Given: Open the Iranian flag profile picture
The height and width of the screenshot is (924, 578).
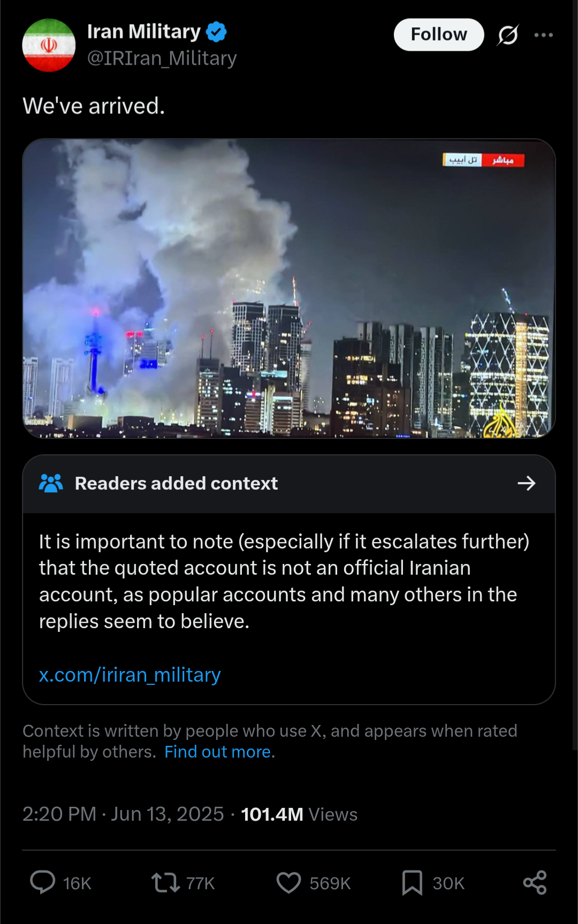Looking at the screenshot, I should (x=49, y=45).
